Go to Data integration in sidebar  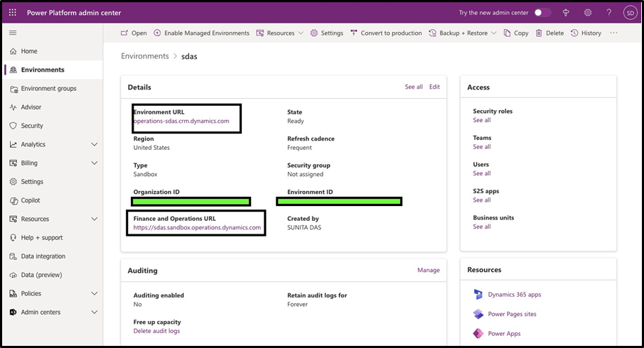(x=43, y=256)
